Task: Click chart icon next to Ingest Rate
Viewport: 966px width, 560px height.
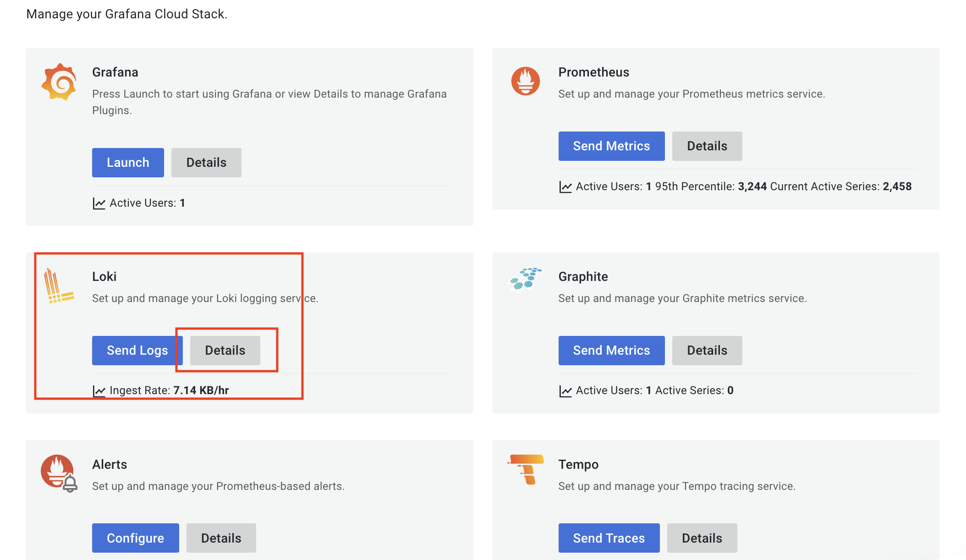Action: pos(99,391)
